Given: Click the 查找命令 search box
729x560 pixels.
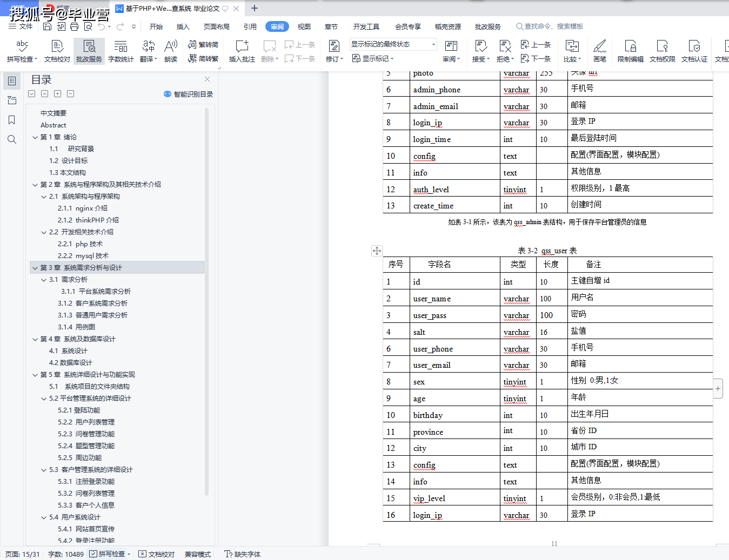Looking at the screenshot, I should pos(551,26).
